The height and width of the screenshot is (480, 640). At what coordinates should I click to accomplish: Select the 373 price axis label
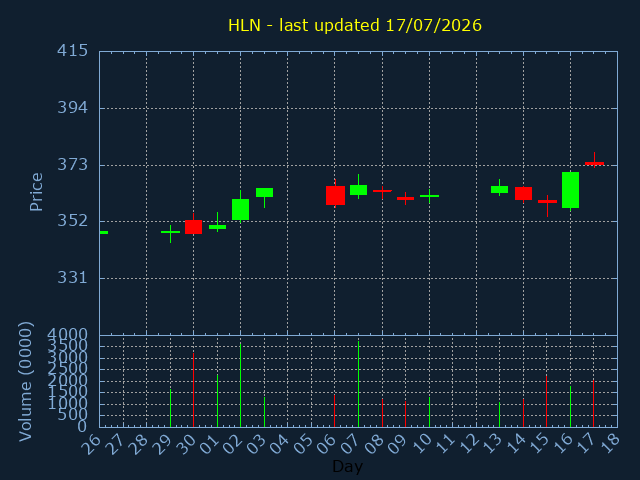click(72, 165)
